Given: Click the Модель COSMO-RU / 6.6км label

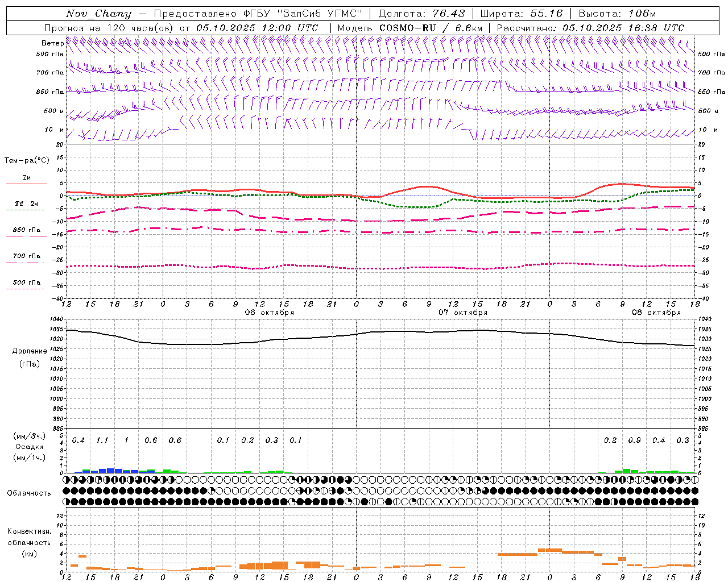Looking at the screenshot, I should [x=409, y=28].
